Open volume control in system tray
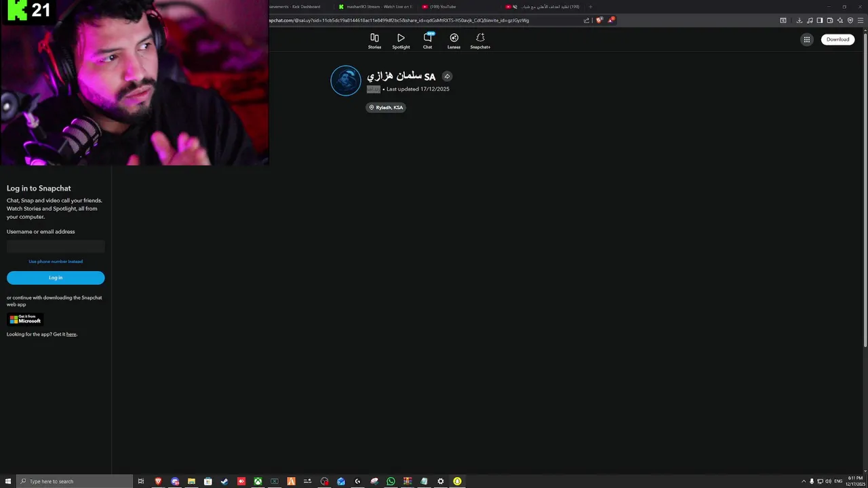This screenshot has height=488, width=868. tap(828, 481)
